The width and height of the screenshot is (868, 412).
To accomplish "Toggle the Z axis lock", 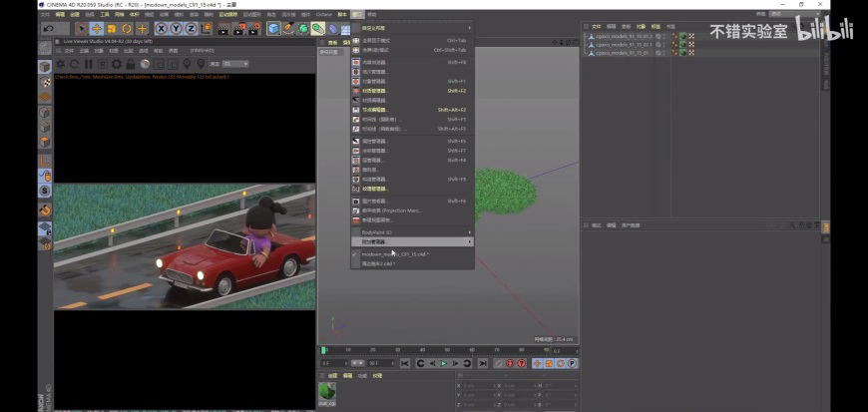I will point(191,29).
